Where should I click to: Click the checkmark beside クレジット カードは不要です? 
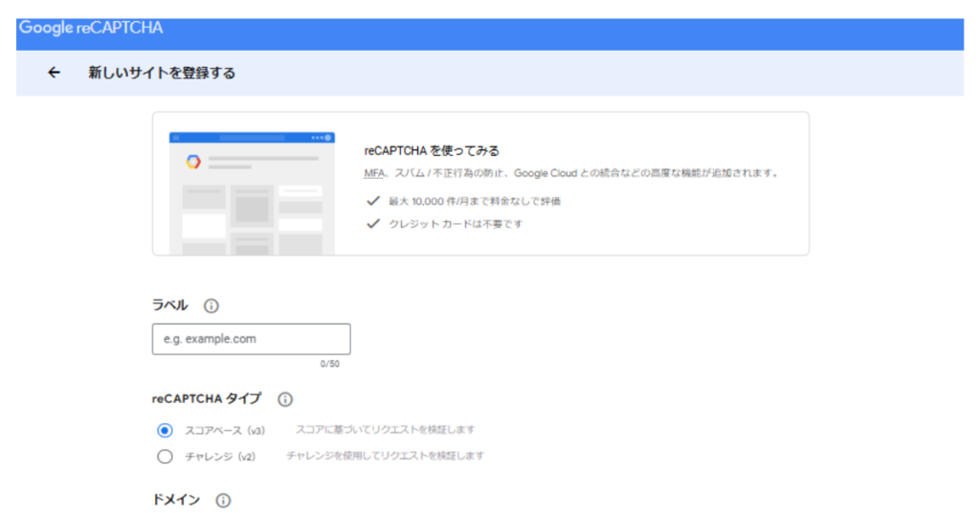(373, 224)
